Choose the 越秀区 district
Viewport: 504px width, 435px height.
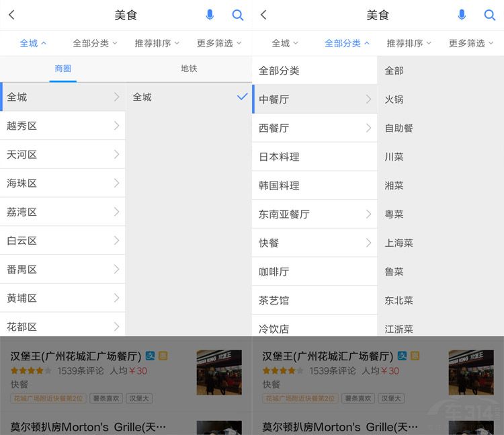click(62, 126)
